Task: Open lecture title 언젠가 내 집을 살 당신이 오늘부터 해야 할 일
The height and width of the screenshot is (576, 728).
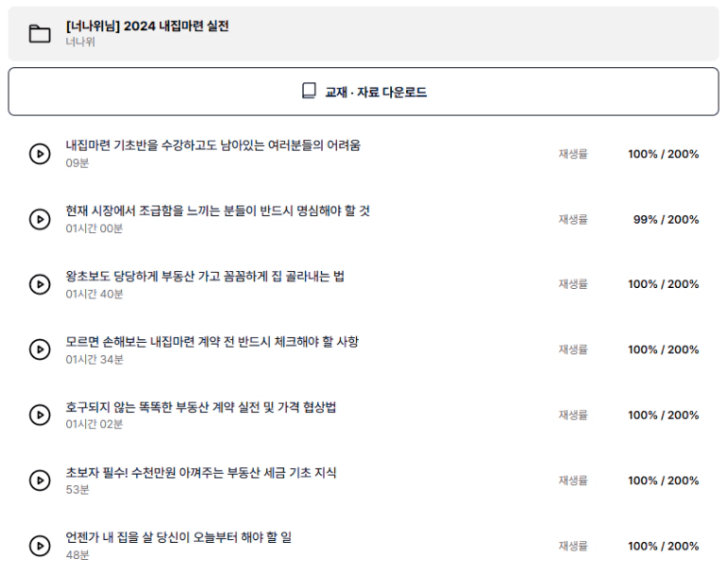Action: [x=178, y=537]
